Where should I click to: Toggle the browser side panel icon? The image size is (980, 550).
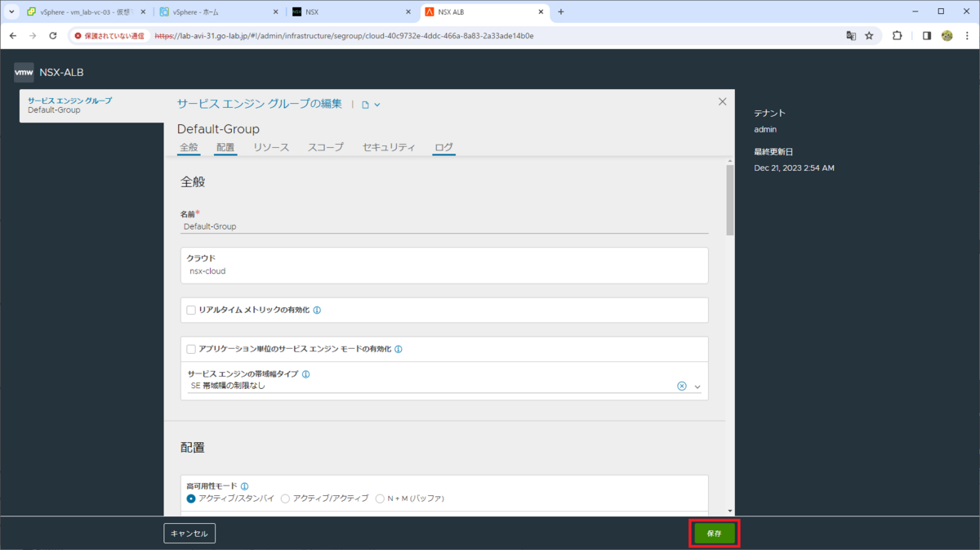(927, 36)
